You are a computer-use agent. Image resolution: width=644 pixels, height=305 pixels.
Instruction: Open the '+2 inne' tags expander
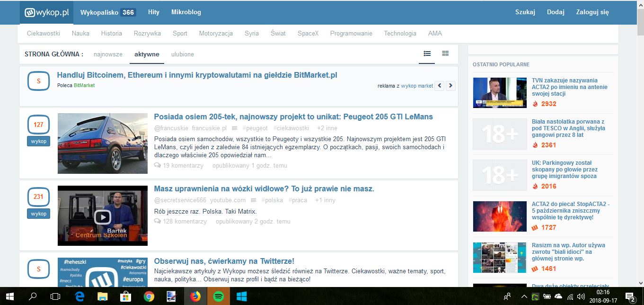click(x=327, y=128)
